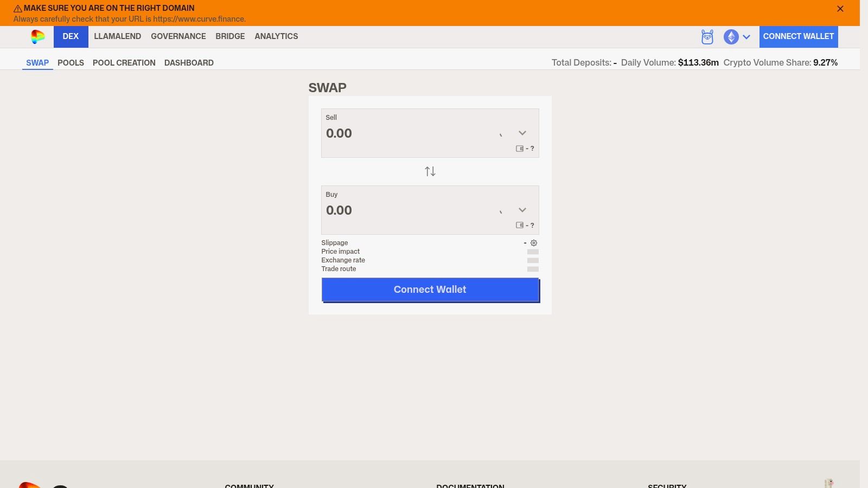Click the Buy wallet balance icon

click(x=520, y=226)
